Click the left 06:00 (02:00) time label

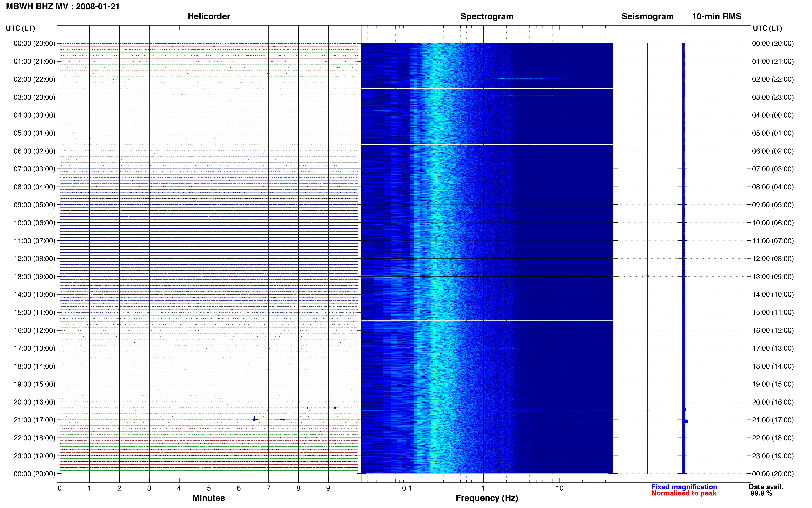[x=34, y=151]
